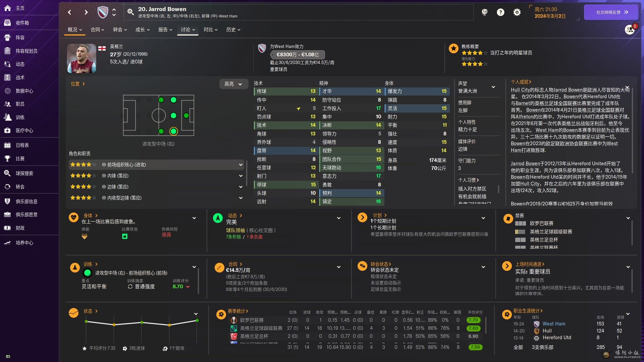Click the 身体 heart icon
The width and height of the screenshot is (644, 362).
click(x=73, y=218)
